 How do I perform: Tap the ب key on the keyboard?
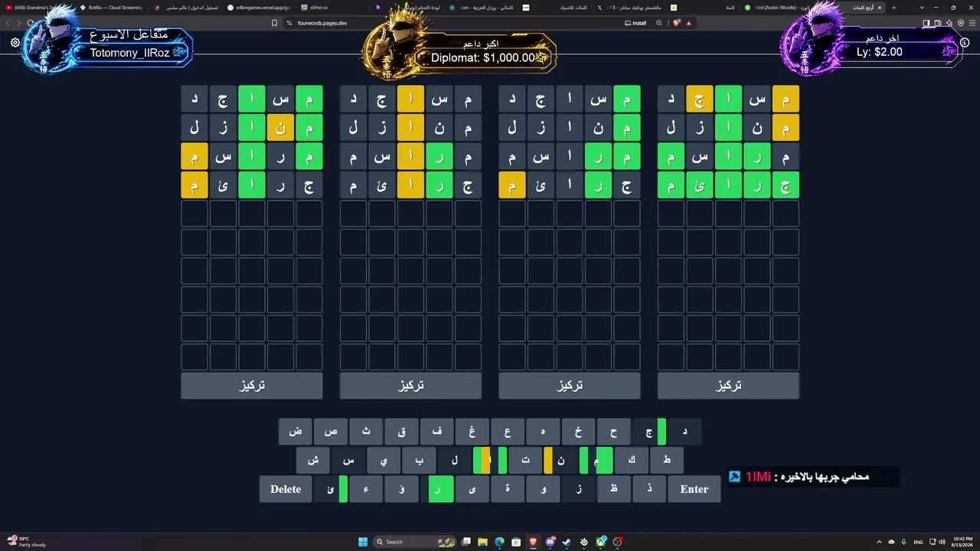[x=420, y=461]
